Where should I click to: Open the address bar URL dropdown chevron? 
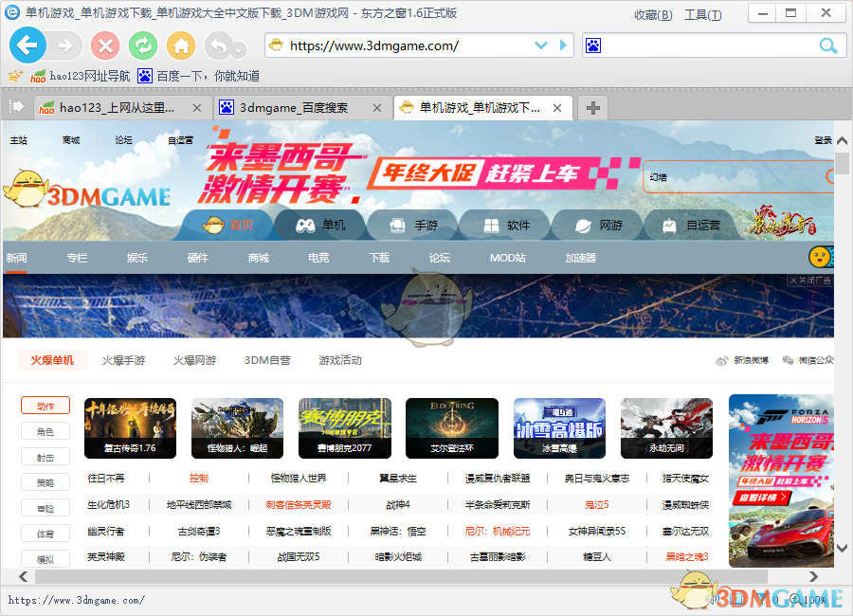(541, 45)
